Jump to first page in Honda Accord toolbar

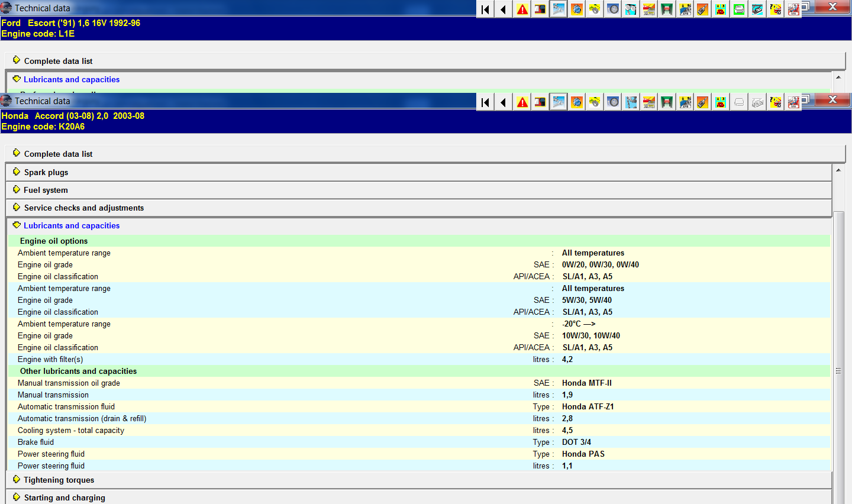(x=486, y=102)
